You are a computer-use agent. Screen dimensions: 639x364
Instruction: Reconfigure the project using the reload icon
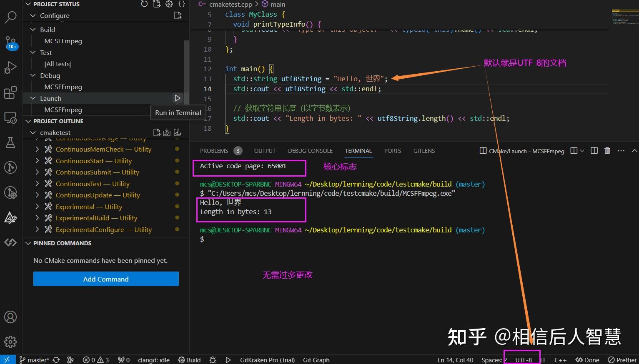click(144, 4)
